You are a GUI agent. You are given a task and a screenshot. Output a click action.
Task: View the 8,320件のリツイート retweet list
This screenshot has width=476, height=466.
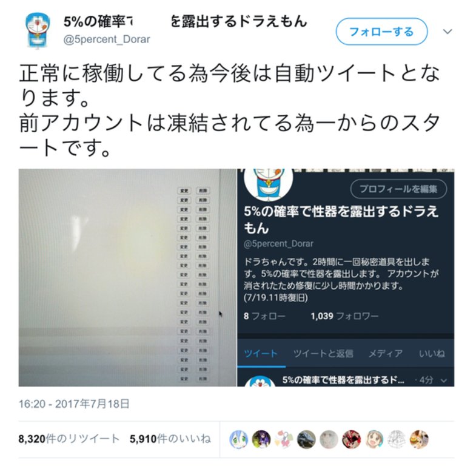69,439
